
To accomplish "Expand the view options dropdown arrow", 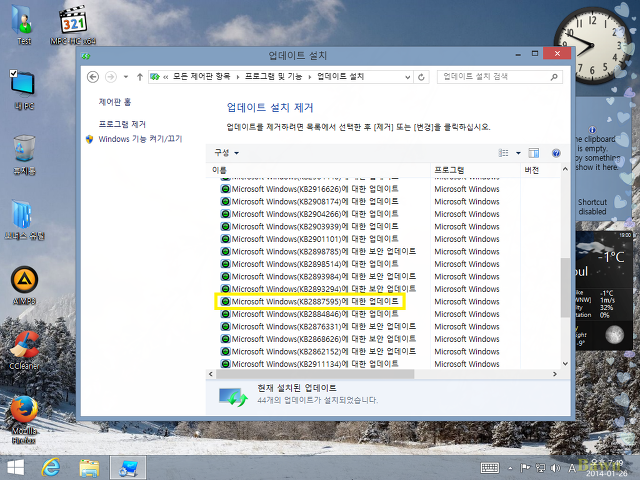I will (x=518, y=153).
